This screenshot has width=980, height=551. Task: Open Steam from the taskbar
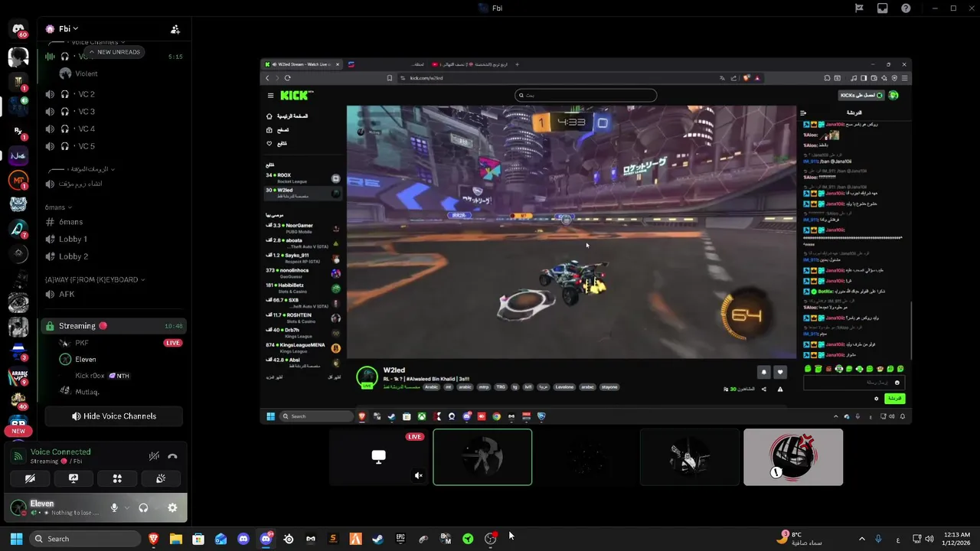[377, 539]
